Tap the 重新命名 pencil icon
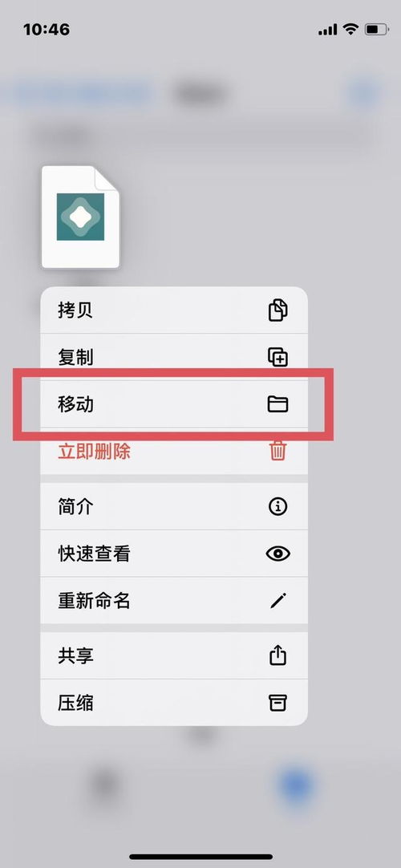The height and width of the screenshot is (868, 401). [x=277, y=601]
